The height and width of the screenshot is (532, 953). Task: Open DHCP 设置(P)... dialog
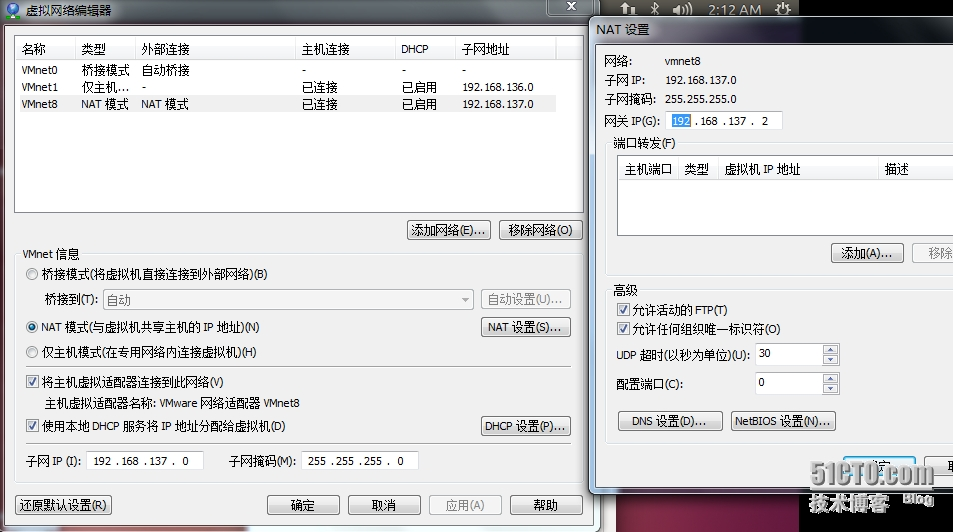526,426
